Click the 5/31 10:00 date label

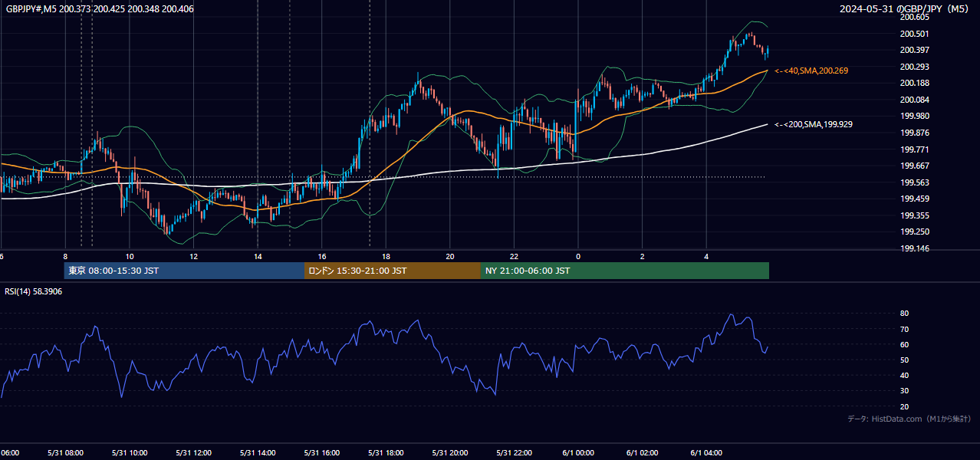130,452
